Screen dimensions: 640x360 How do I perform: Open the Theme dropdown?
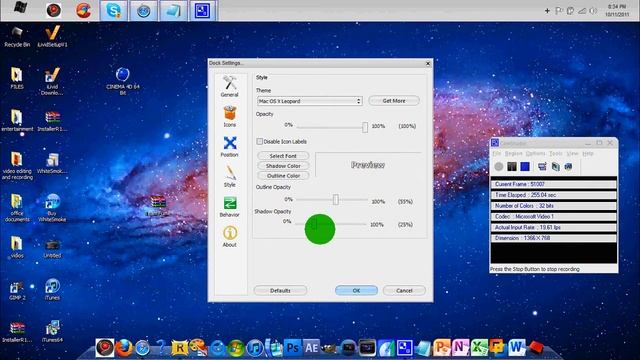pos(310,101)
